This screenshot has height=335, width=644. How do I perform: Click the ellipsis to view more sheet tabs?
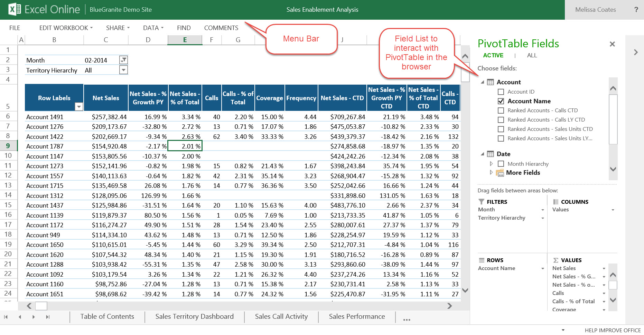point(406,319)
